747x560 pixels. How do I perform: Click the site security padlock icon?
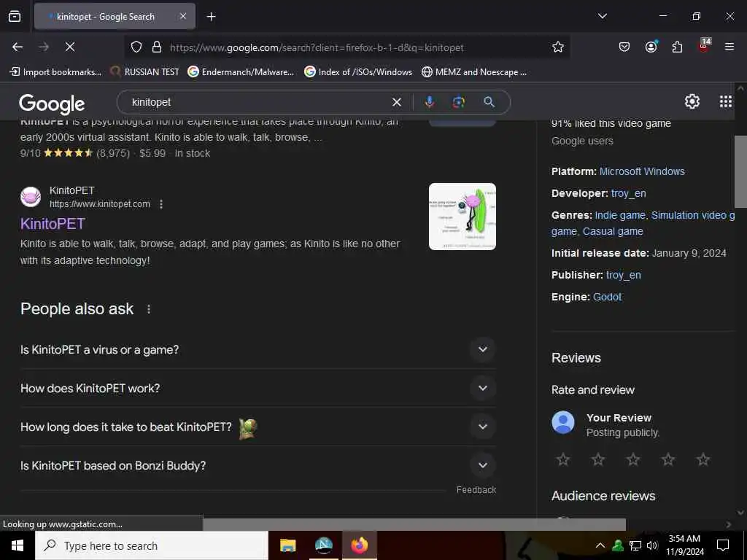coord(157,47)
